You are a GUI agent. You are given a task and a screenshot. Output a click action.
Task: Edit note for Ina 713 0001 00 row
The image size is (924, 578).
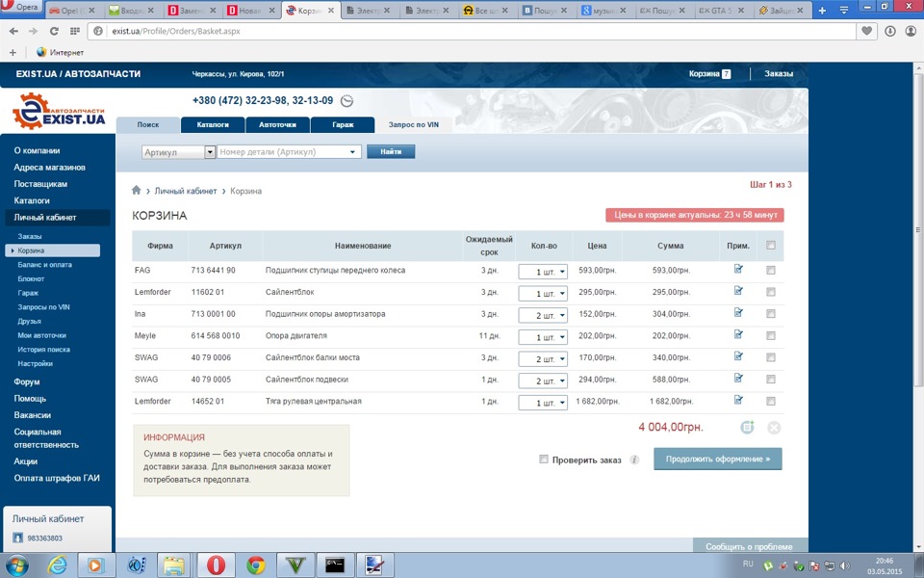738,312
